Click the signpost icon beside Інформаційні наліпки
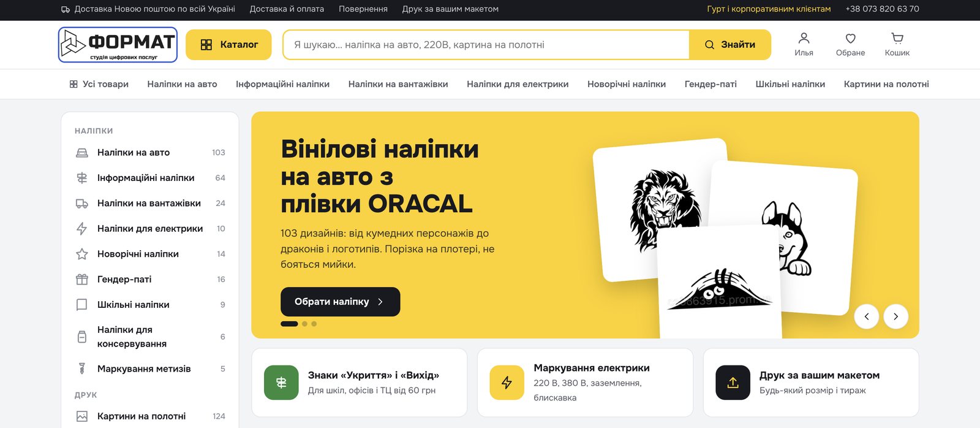This screenshot has height=428, width=980. point(82,178)
